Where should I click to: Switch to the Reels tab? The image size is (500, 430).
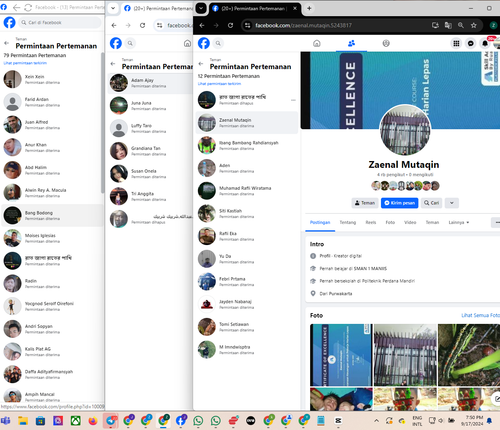pyautogui.click(x=371, y=222)
